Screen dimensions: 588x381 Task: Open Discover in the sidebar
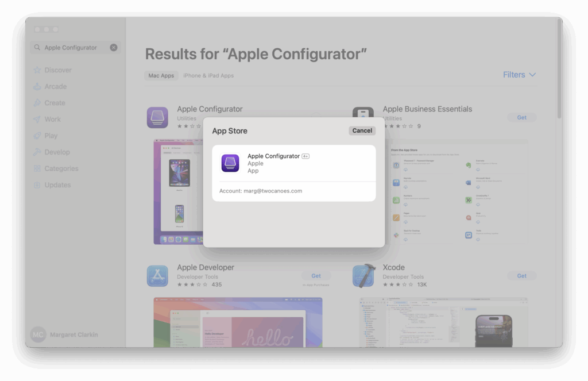coord(58,70)
